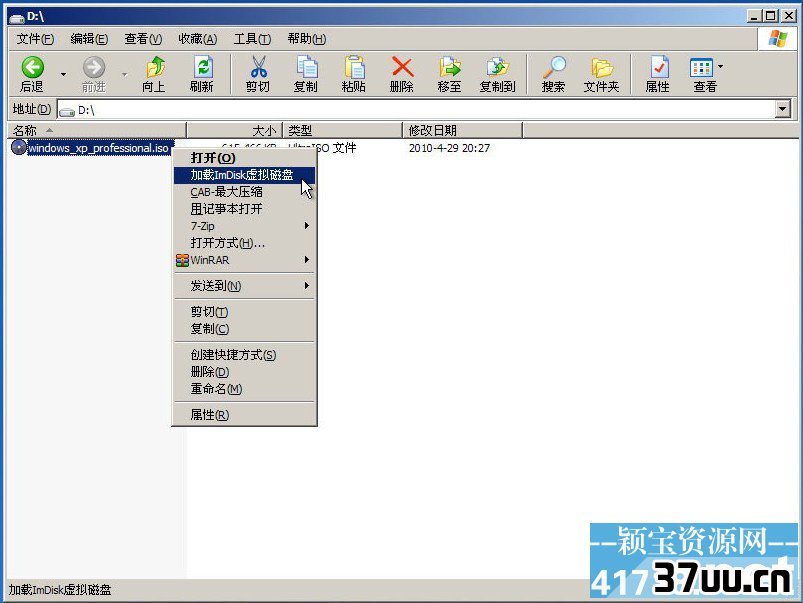Open the Views (查看) dropdown arrow
Viewport: 803px width, 603px height.
[x=721, y=67]
